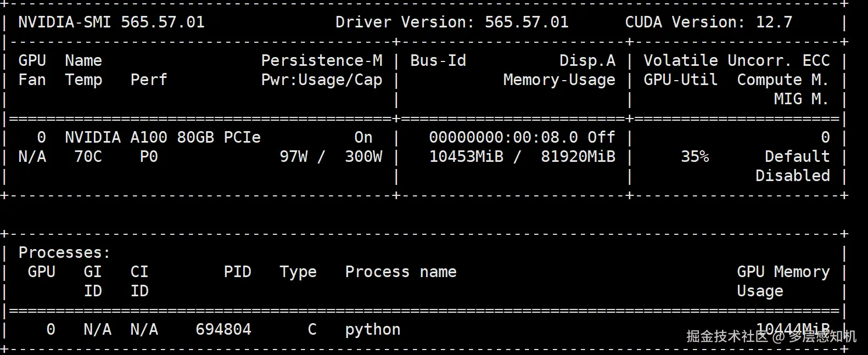The image size is (868, 355).
Task: Click the Disabled MIG mode text
Action: pyautogui.click(x=792, y=176)
